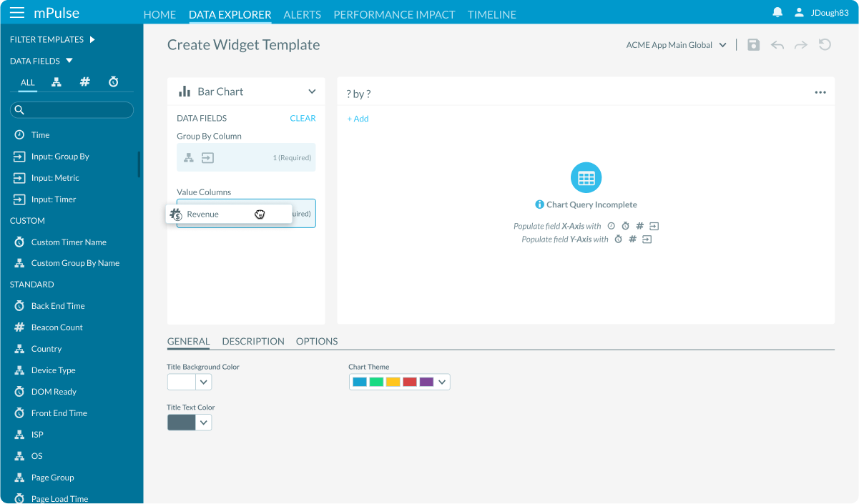859x504 pixels.
Task: Populate the Y-Axis with the Timer stopwatch icon
Action: click(619, 239)
